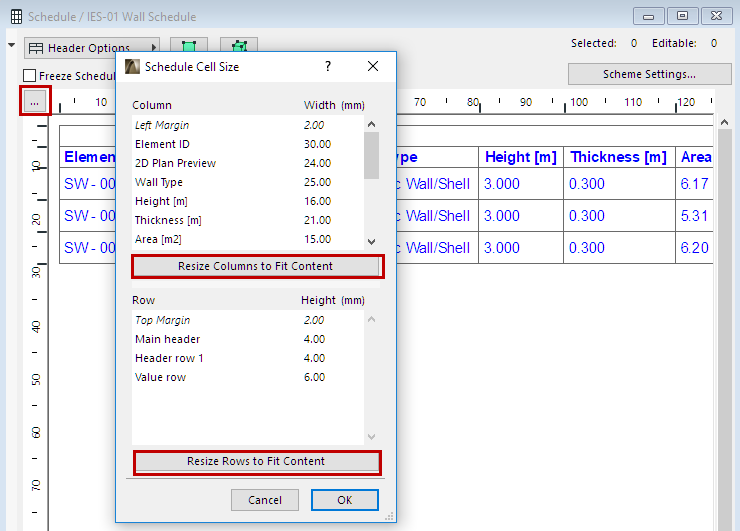This screenshot has width=740, height=531.
Task: Click the Thickness [m] schedule table header
Action: (x=618, y=157)
